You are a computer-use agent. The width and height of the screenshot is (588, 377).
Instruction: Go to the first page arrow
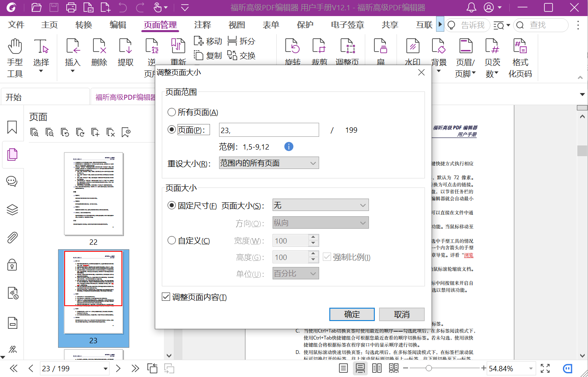pyautogui.click(x=14, y=368)
